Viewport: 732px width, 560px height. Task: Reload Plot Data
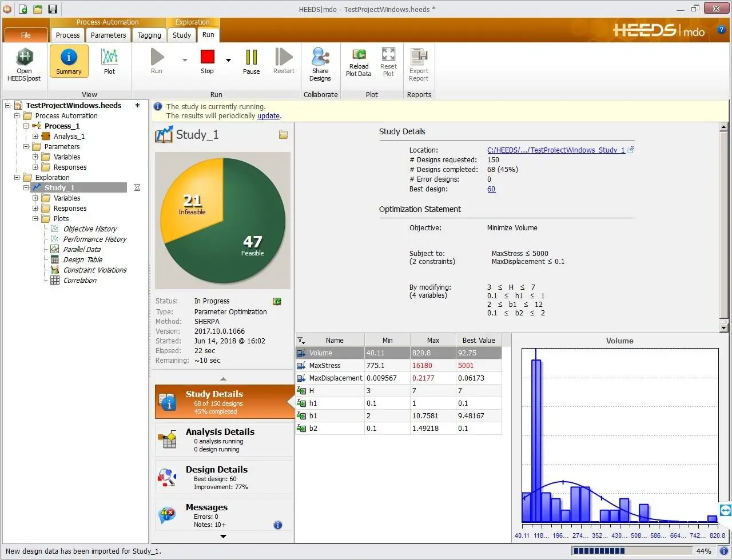click(x=359, y=62)
